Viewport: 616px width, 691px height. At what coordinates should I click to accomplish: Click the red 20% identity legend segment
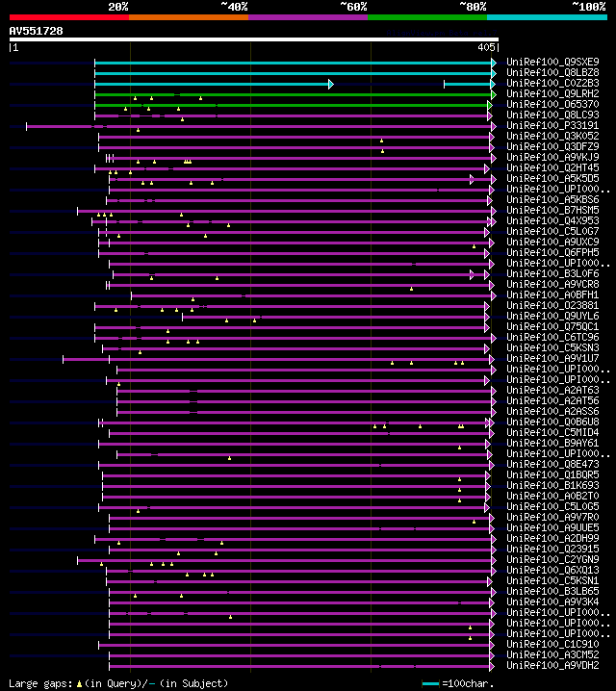(69, 17)
